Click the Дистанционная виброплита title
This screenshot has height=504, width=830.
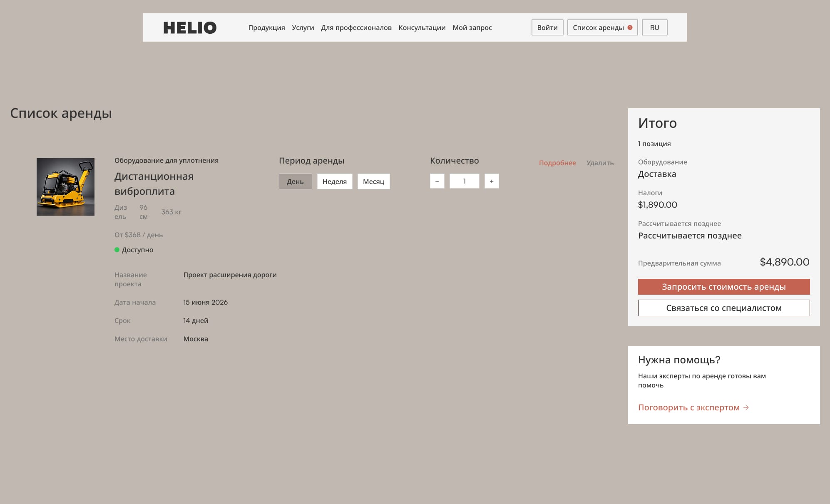(154, 184)
